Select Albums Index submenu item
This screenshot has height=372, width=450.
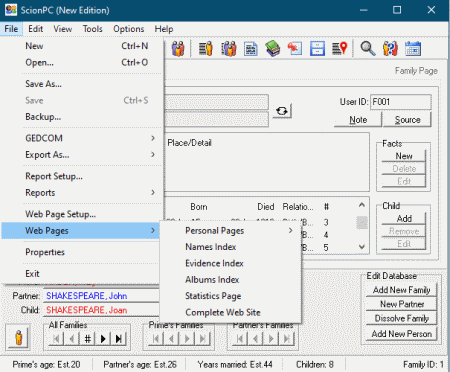click(231, 280)
